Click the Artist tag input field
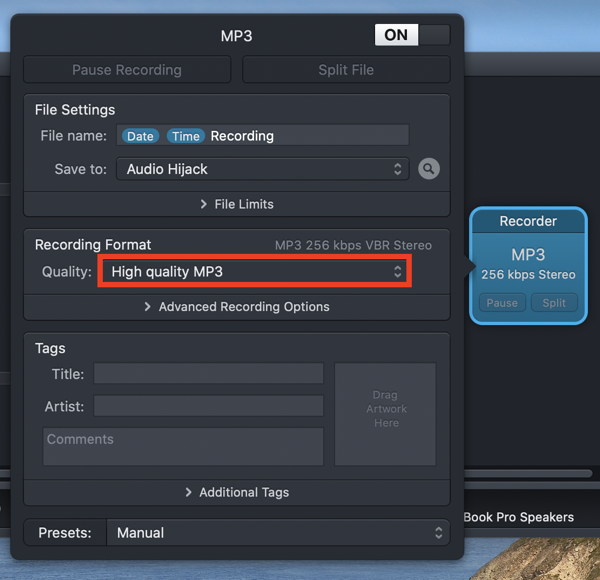 (208, 406)
